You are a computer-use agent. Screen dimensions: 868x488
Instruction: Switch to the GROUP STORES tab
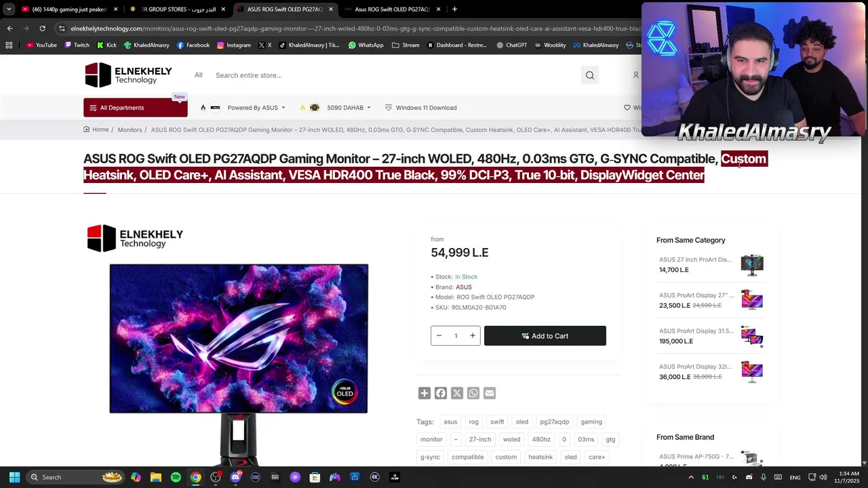[178, 9]
